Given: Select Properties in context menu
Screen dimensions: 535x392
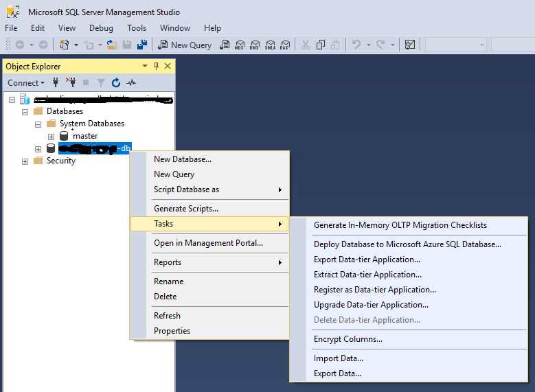Looking at the screenshot, I should pyautogui.click(x=209, y=331).
